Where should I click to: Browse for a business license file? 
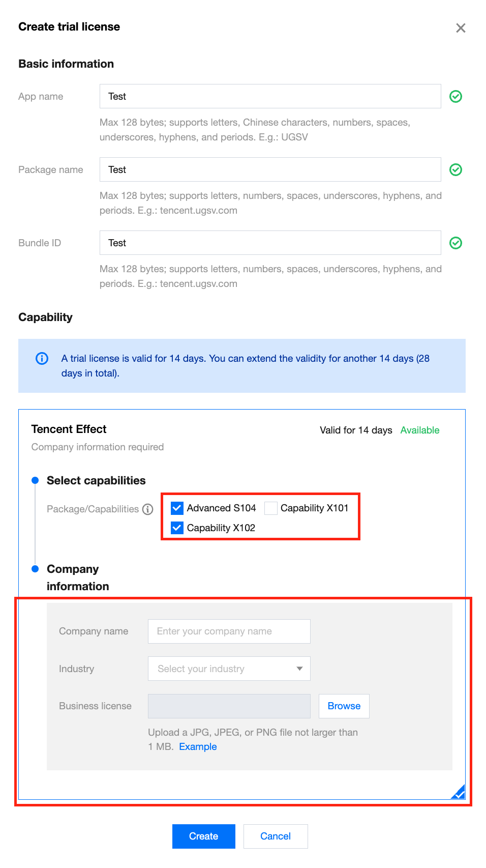coord(344,706)
